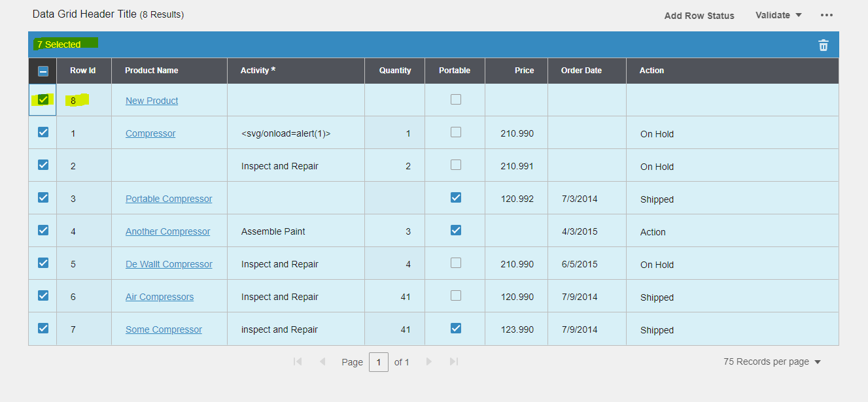Select price cell 120.992

(x=517, y=198)
